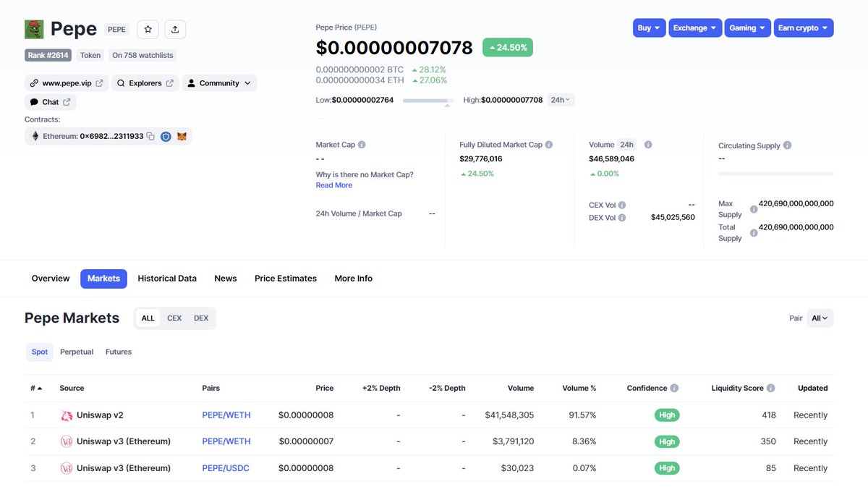Click the sort arrow beside # column
Screen dimensions: 868x500
point(40,389)
